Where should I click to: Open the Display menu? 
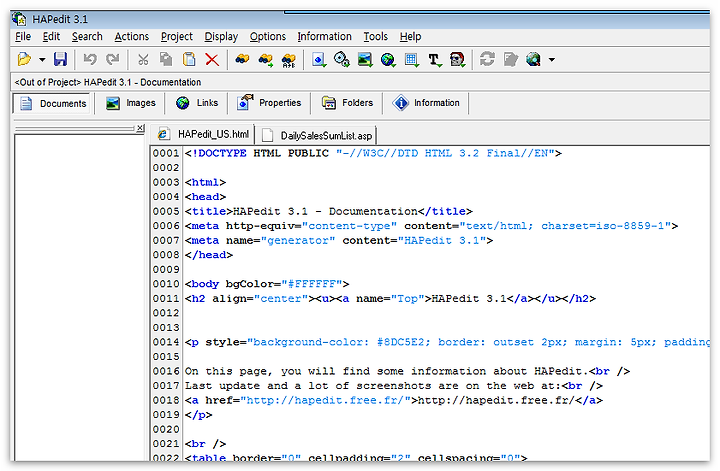coord(221,37)
